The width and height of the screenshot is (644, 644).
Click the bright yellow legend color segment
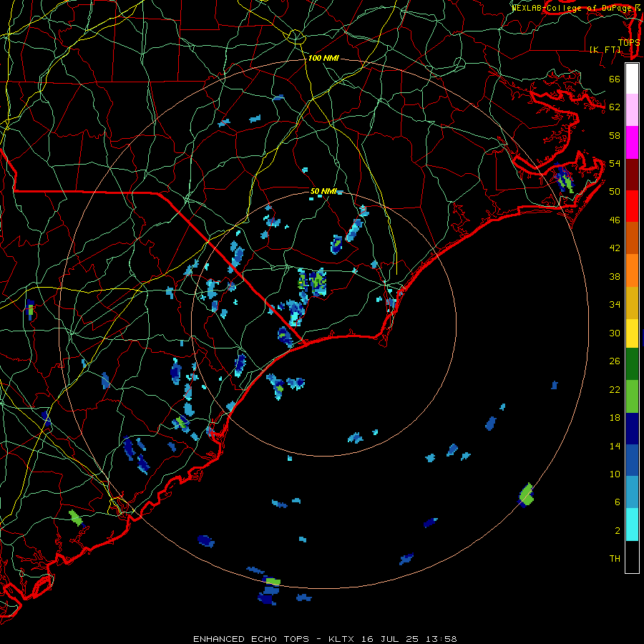coord(632,333)
